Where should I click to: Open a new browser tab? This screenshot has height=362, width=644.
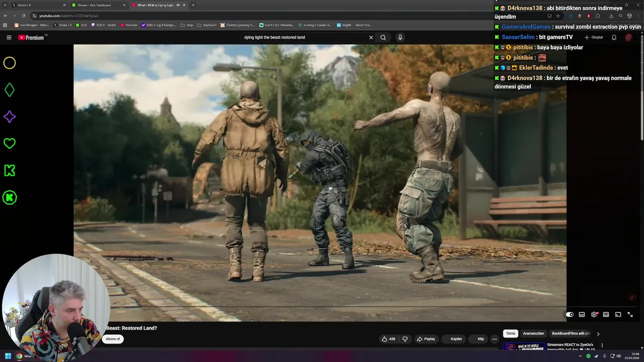coord(193,5)
